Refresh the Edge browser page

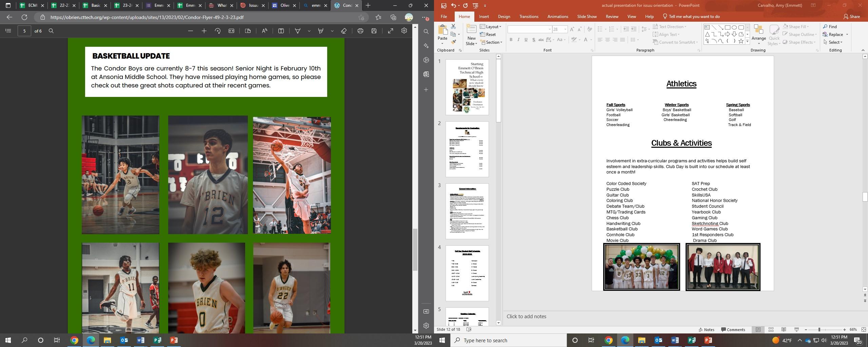[24, 17]
